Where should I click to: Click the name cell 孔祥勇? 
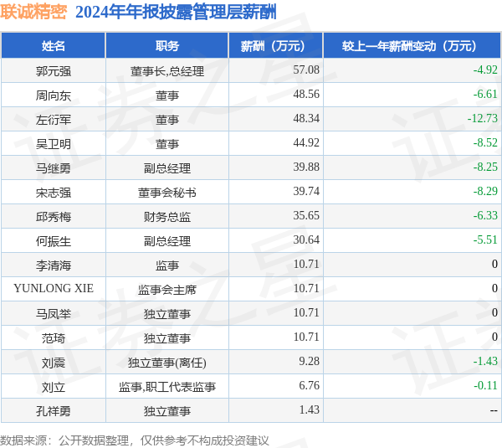[x=54, y=411]
